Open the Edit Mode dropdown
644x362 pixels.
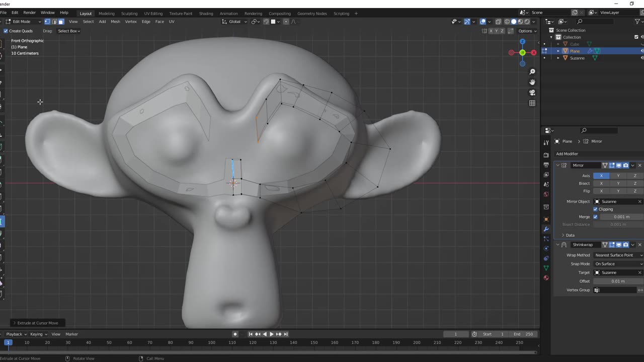coord(23,22)
